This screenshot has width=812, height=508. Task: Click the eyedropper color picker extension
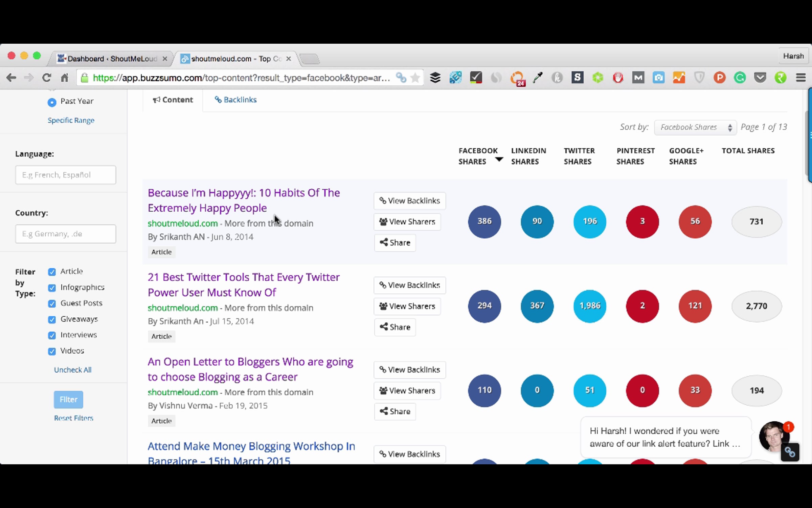[537, 78]
